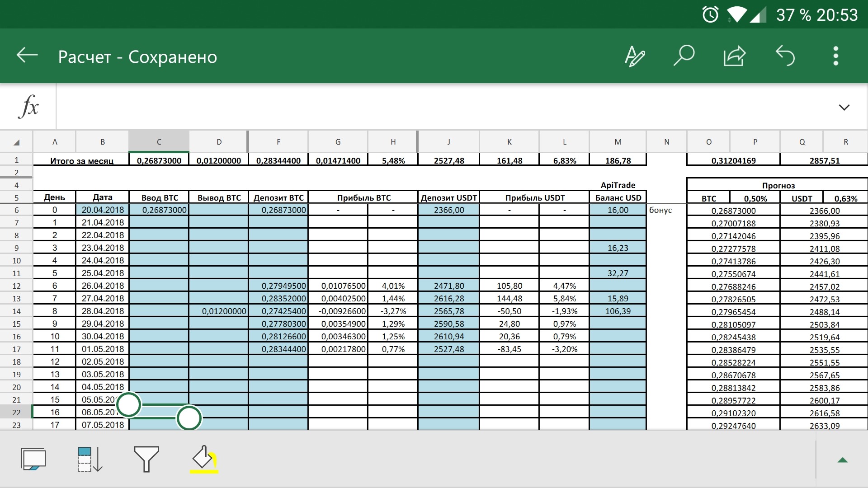The image size is (868, 488).
Task: Select row 22 header
Action: (x=17, y=412)
